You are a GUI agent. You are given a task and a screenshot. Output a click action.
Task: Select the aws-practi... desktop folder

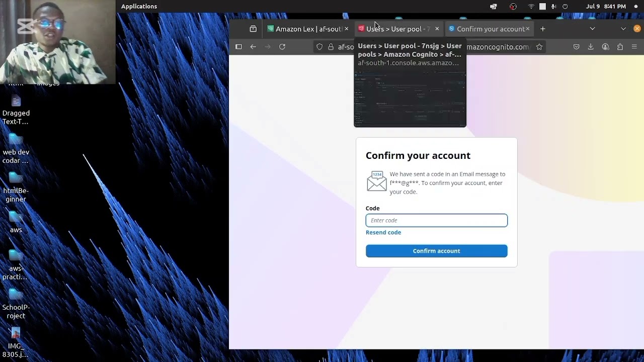tap(16, 265)
